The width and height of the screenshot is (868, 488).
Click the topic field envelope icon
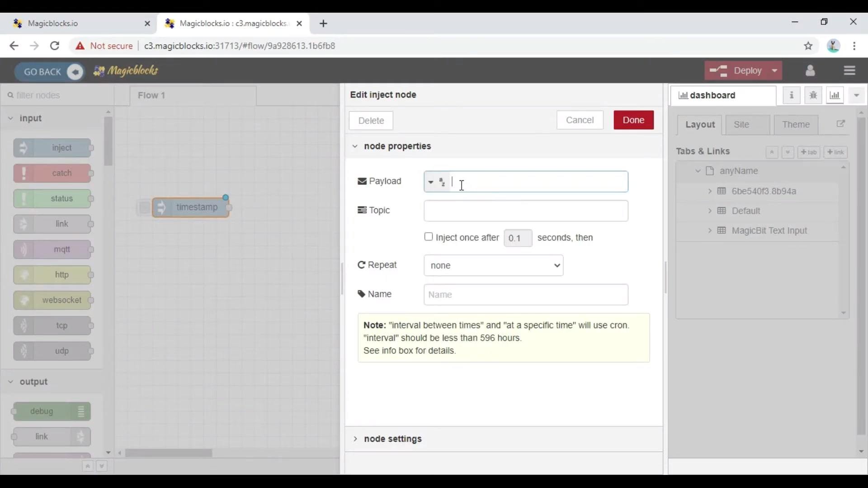[x=362, y=210]
